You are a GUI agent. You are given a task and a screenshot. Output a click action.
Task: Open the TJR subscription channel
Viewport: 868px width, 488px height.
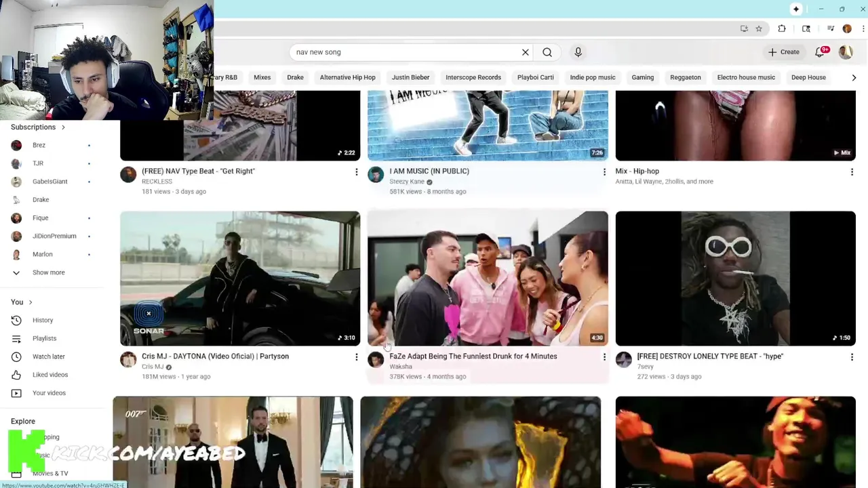point(52,163)
